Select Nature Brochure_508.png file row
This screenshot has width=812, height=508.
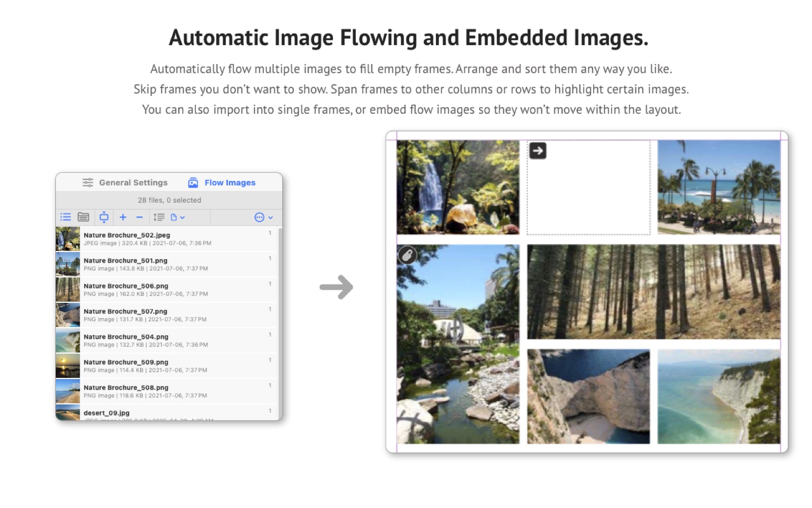tap(166, 391)
